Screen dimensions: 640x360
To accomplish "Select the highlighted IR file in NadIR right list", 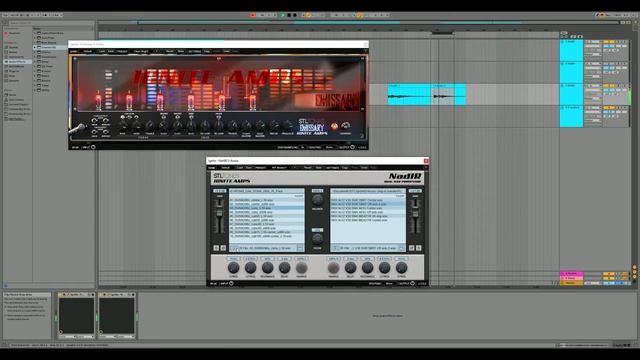I will click(x=368, y=204).
